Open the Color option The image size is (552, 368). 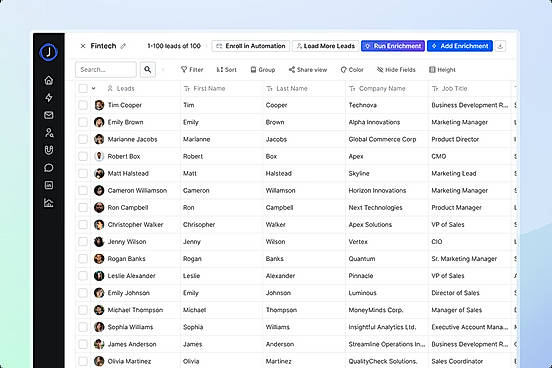[x=352, y=70]
